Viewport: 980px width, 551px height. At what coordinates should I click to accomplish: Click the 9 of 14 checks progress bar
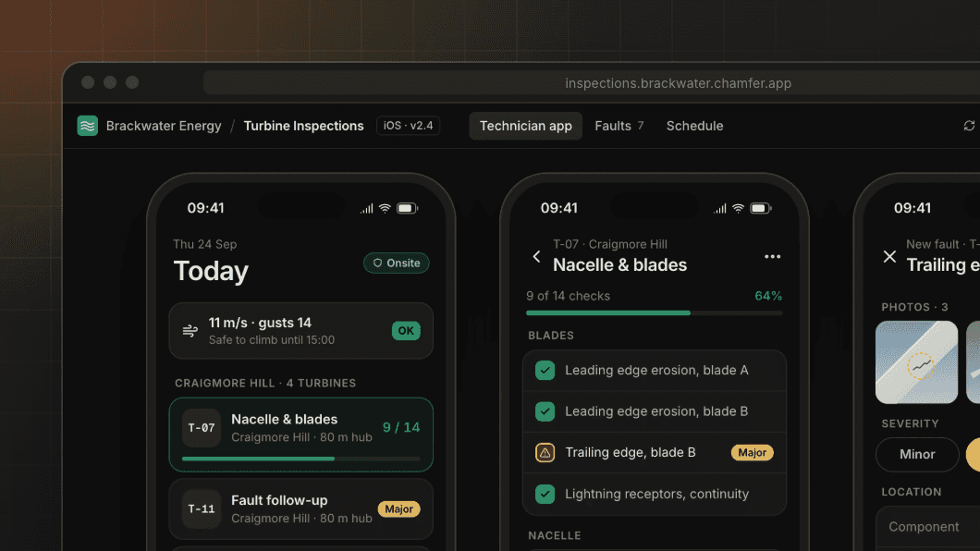[x=655, y=313]
